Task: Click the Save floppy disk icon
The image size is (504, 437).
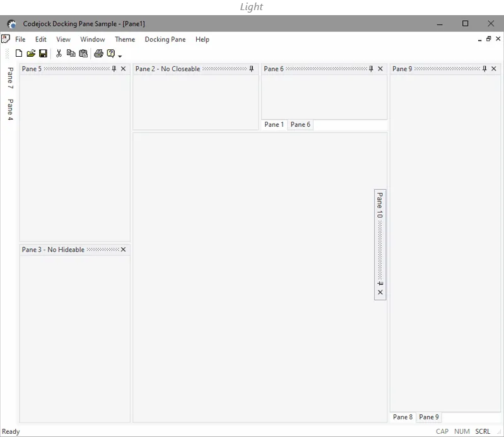Action: (x=43, y=54)
